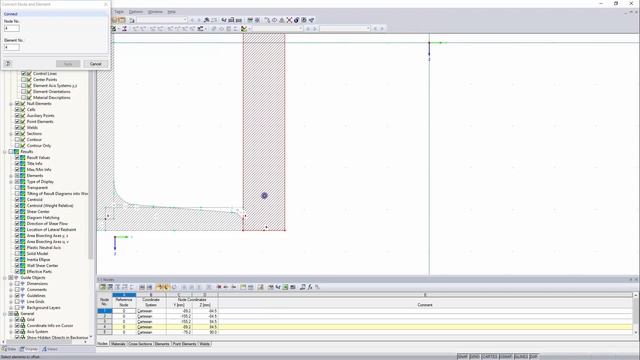Open the Options menu
The image size is (640, 360).
pyautogui.click(x=136, y=12)
